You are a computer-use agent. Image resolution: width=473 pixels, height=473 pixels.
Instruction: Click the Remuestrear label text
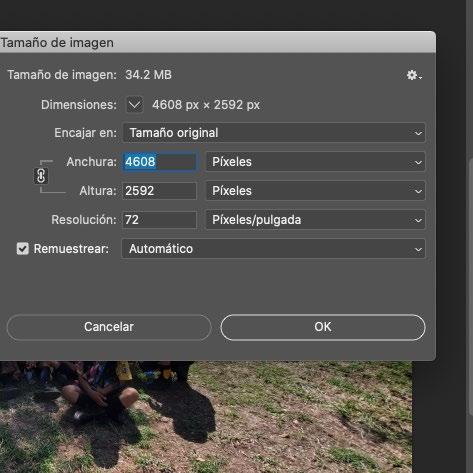click(x=71, y=249)
